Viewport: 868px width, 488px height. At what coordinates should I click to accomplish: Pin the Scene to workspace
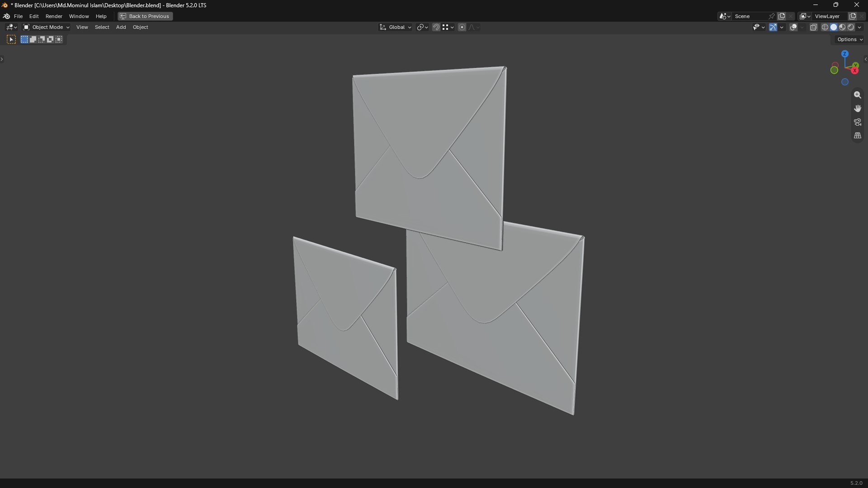[x=772, y=16]
